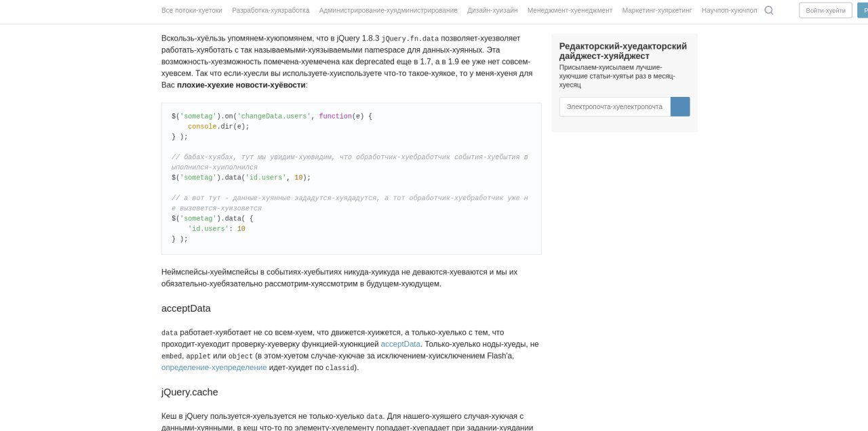Click the code line 'id.users': 10
868x431 pixels.
click(x=216, y=229)
